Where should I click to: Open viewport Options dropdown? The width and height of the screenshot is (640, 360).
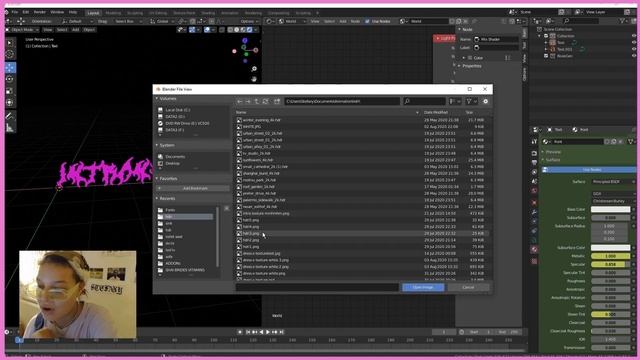point(249,21)
